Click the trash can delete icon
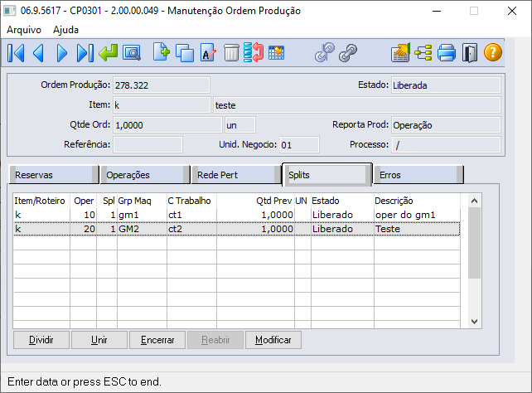 point(231,53)
